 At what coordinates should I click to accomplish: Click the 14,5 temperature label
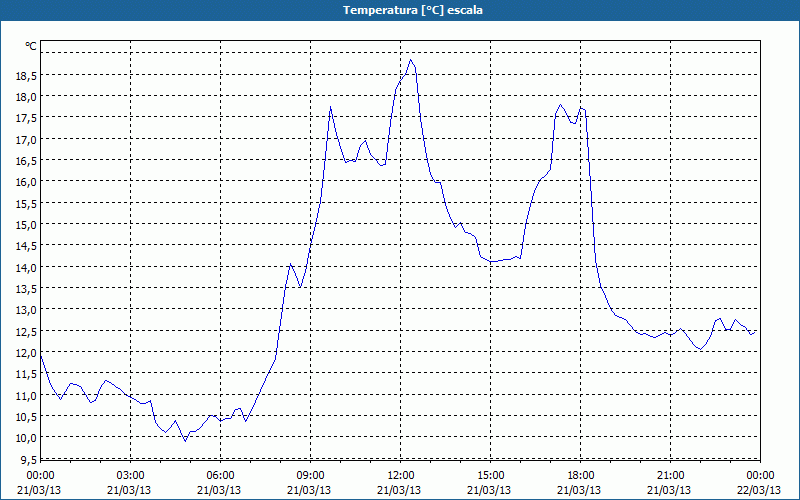coord(26,246)
